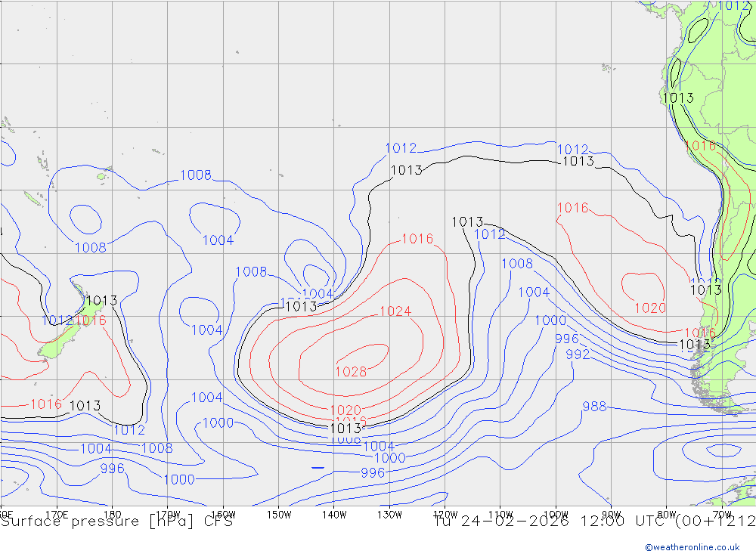756x554 pixels.
Task: Click New Zealand's South Island on map
Action: (x=53, y=348)
